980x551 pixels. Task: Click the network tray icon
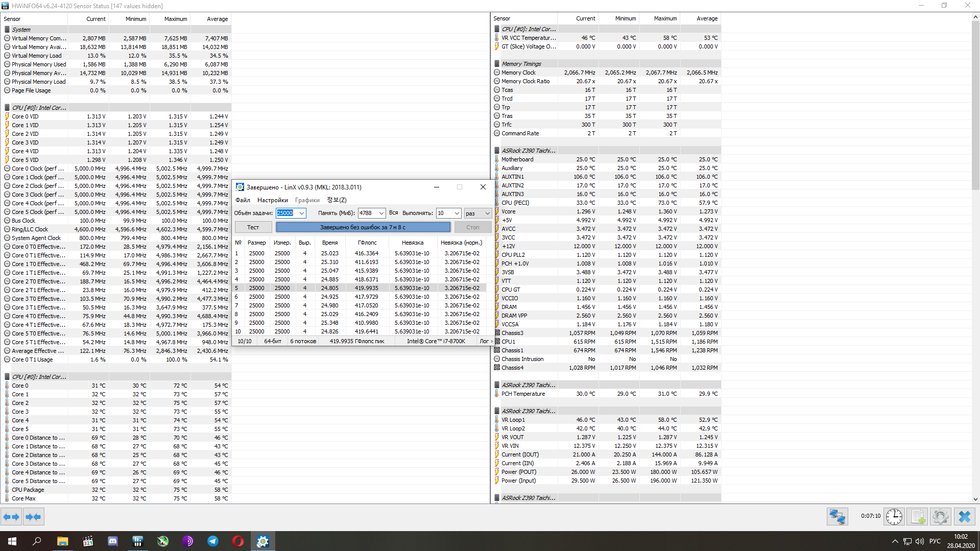907,541
